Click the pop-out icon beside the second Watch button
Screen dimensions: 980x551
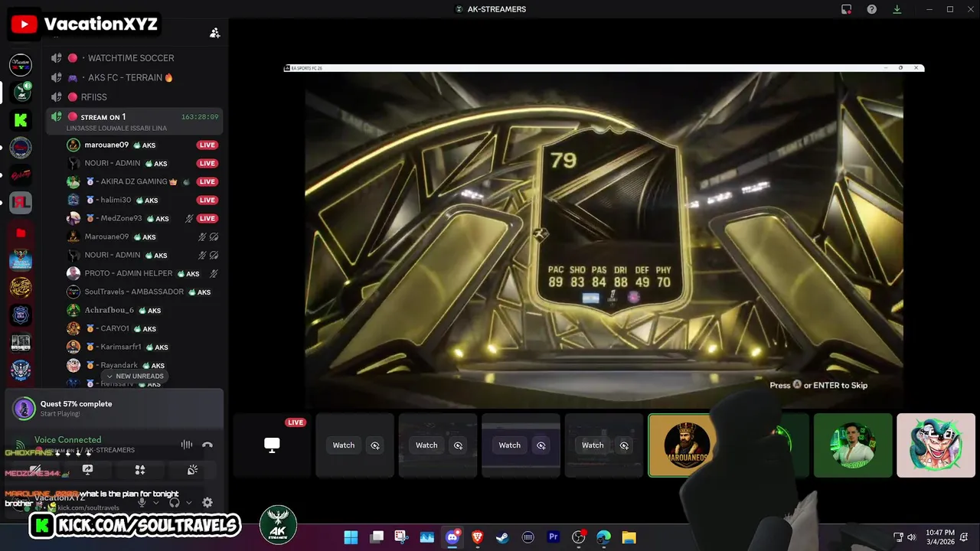[458, 445]
